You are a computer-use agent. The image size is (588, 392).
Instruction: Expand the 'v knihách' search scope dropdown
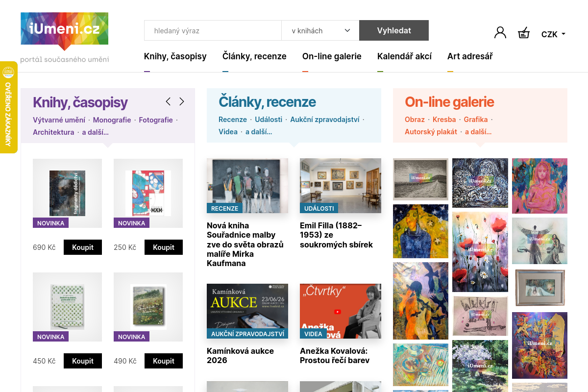320,30
